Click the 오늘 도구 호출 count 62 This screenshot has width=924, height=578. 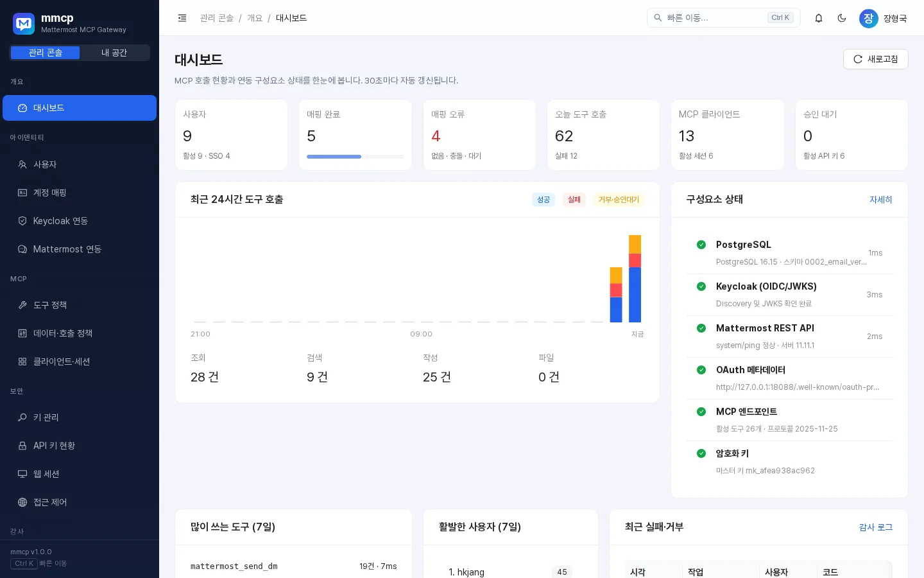point(564,136)
